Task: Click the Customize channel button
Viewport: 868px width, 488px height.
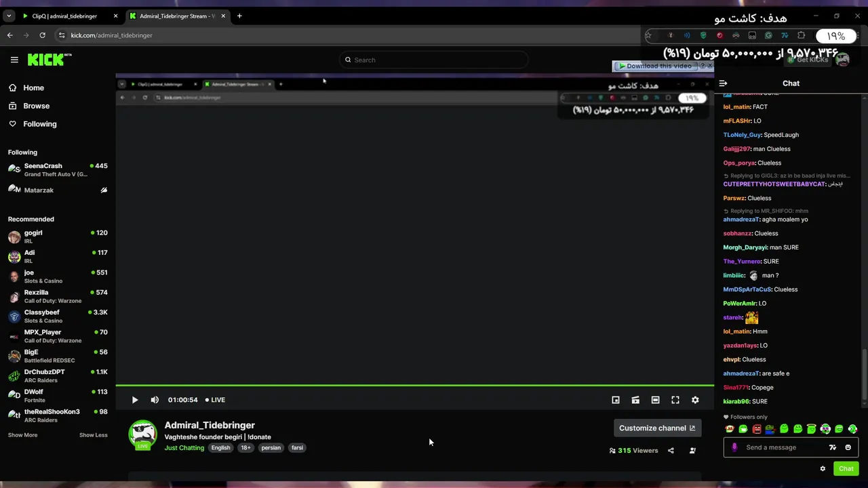Action: 657,428
